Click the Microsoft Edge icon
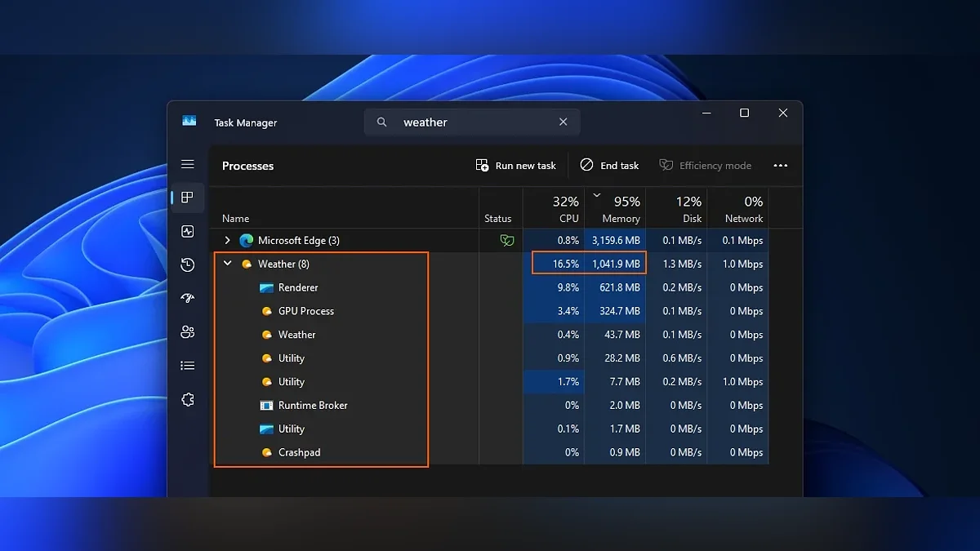 pos(247,240)
